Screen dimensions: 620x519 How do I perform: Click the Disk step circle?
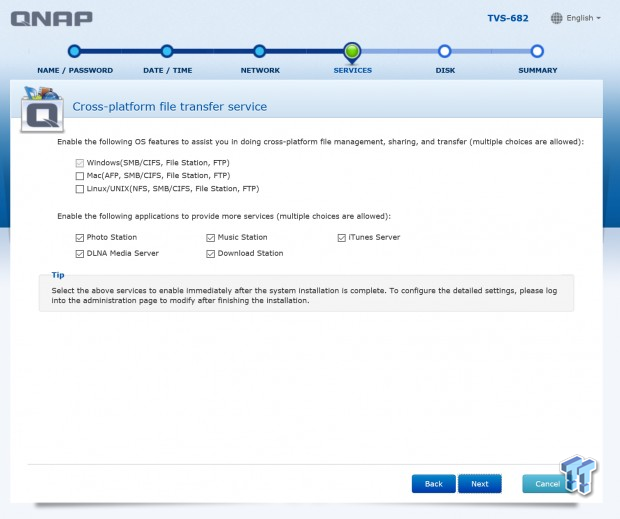click(x=444, y=51)
